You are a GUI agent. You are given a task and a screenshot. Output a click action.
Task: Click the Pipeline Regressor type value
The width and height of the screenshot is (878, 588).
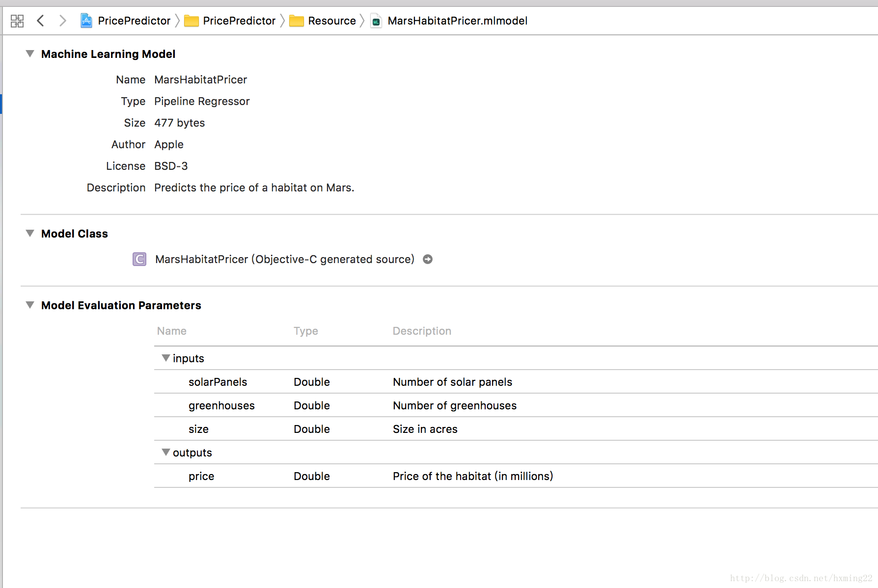coord(202,101)
